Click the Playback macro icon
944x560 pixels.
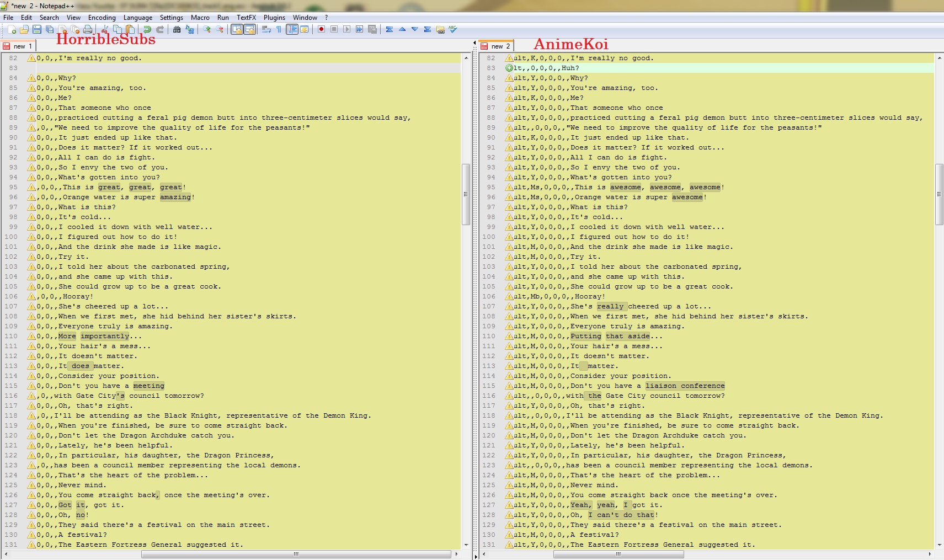(346, 29)
